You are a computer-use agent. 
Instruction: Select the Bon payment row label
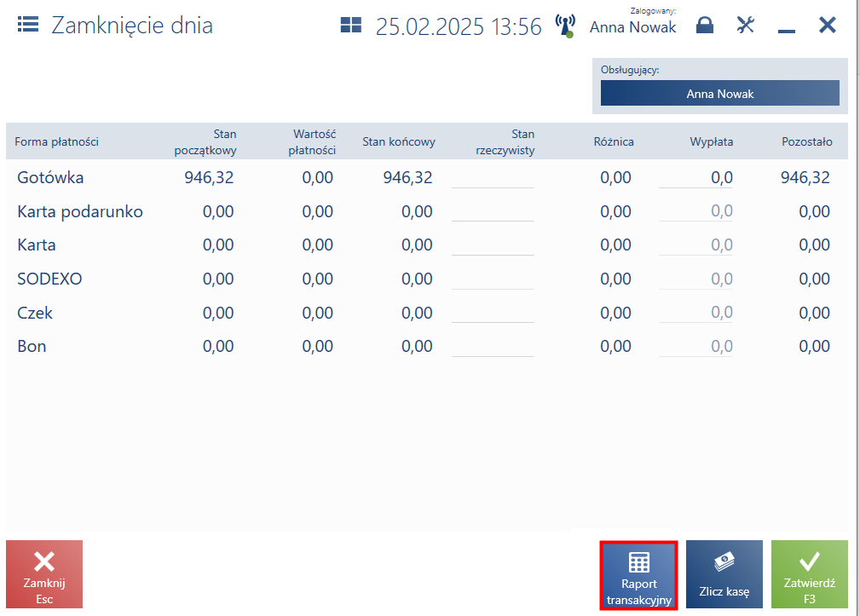point(32,347)
